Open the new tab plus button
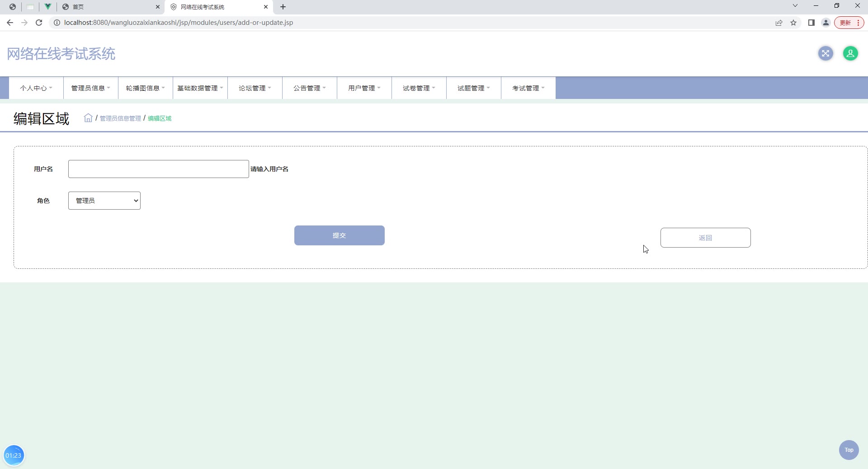This screenshot has height=469, width=868. 283,7
